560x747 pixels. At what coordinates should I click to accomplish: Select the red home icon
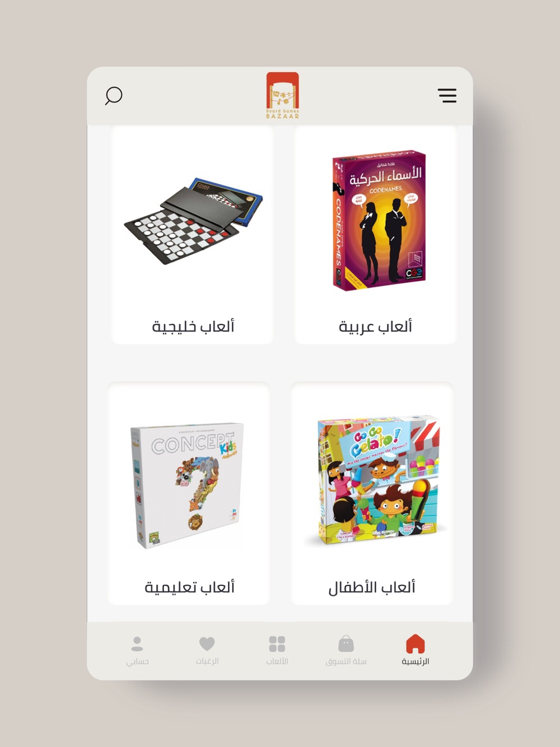[x=416, y=643]
